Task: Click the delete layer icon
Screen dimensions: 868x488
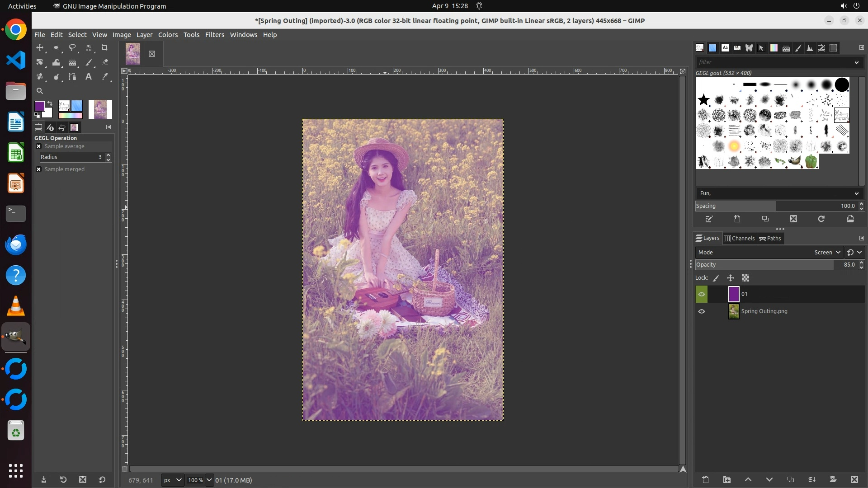Action: [x=854, y=480]
